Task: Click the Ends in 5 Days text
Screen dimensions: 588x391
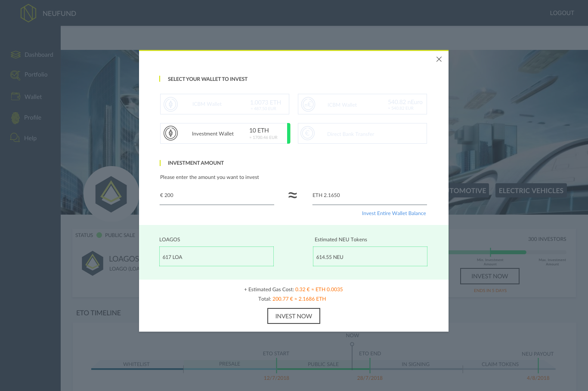Action: coord(490,291)
